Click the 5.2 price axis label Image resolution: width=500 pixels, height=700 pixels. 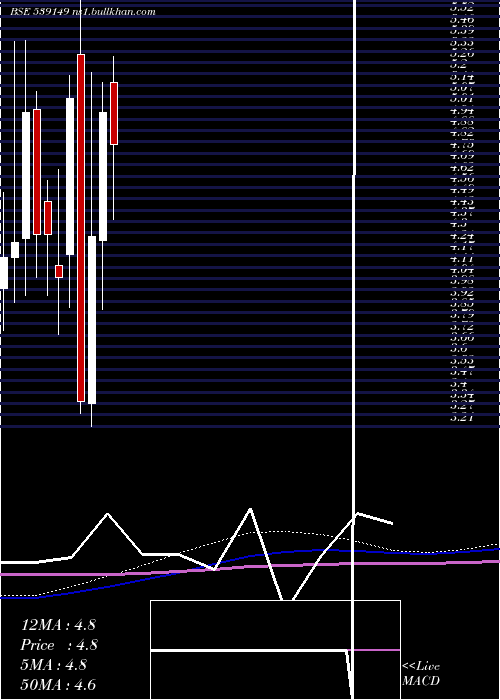coord(458,65)
